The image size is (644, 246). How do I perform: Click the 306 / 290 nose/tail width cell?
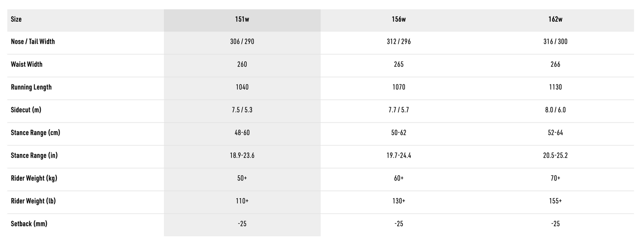click(x=242, y=41)
